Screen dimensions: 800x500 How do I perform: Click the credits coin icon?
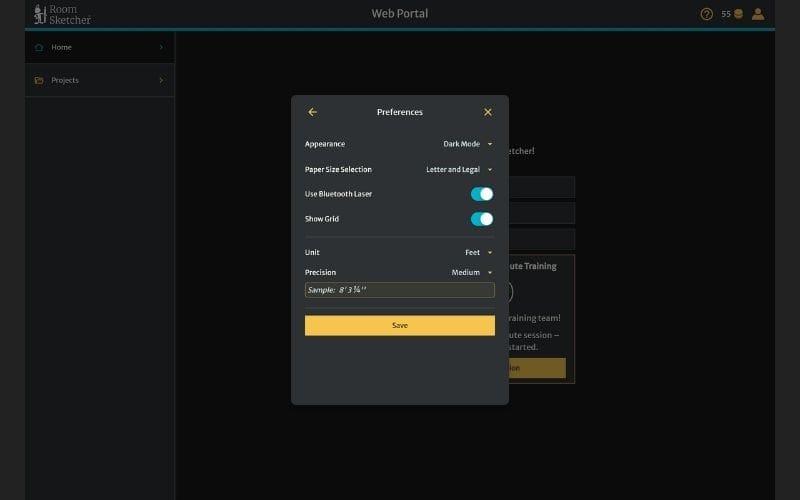[738, 14]
